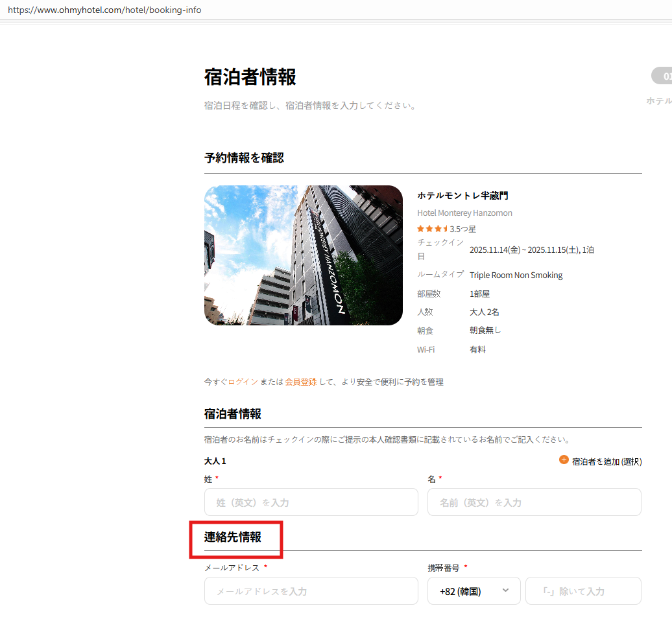Click the step 01 indicator badge
672x630 pixels.
pyautogui.click(x=662, y=76)
